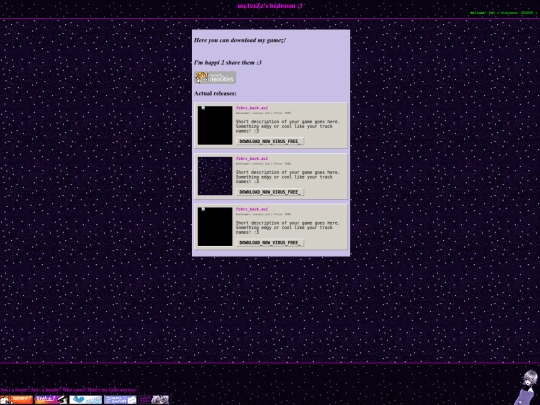Click the footer "Here's my links anyway" text
Viewport: 540px width, 405px height.
112,390
